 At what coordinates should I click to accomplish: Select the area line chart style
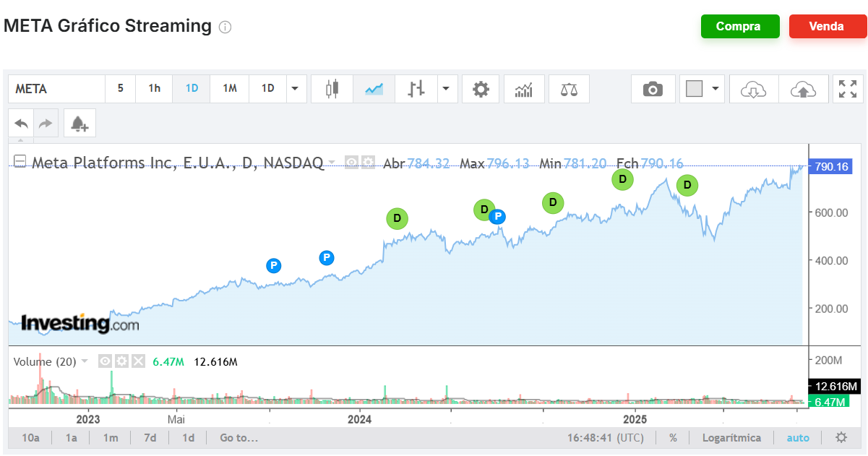[374, 89]
